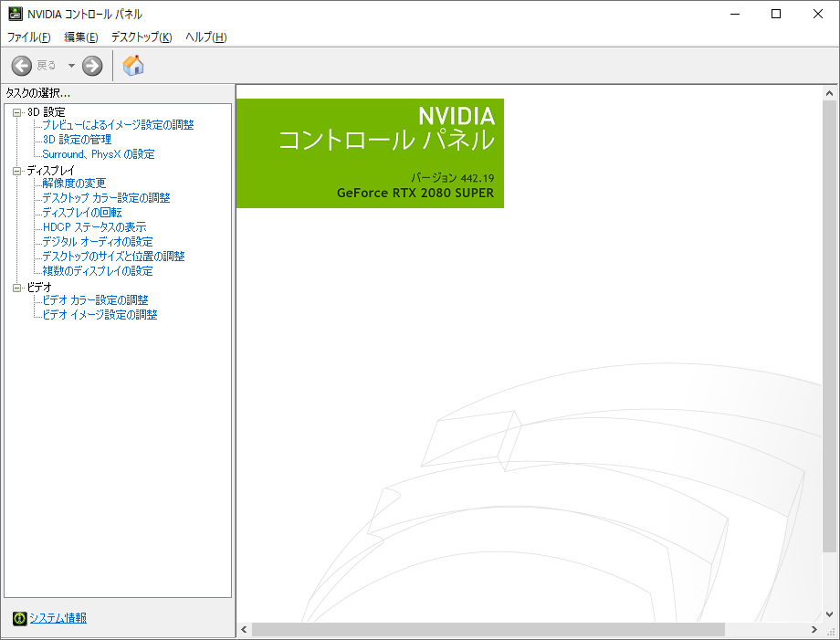840x640 pixels.
Task: Click the Home house icon
Action: (133, 66)
